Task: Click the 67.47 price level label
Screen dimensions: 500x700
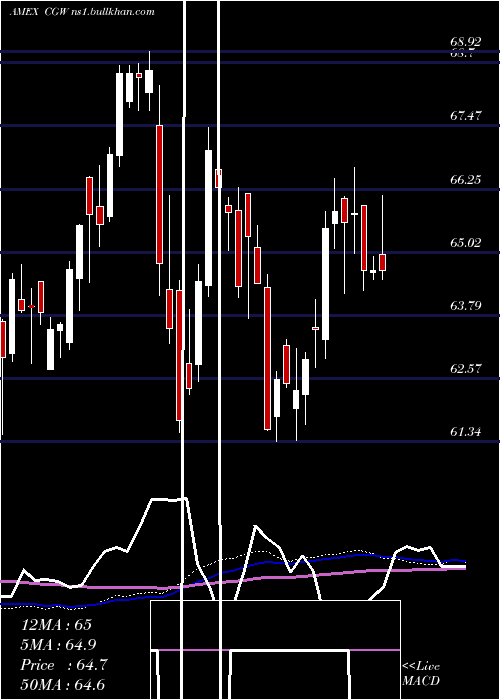Action: point(466,116)
